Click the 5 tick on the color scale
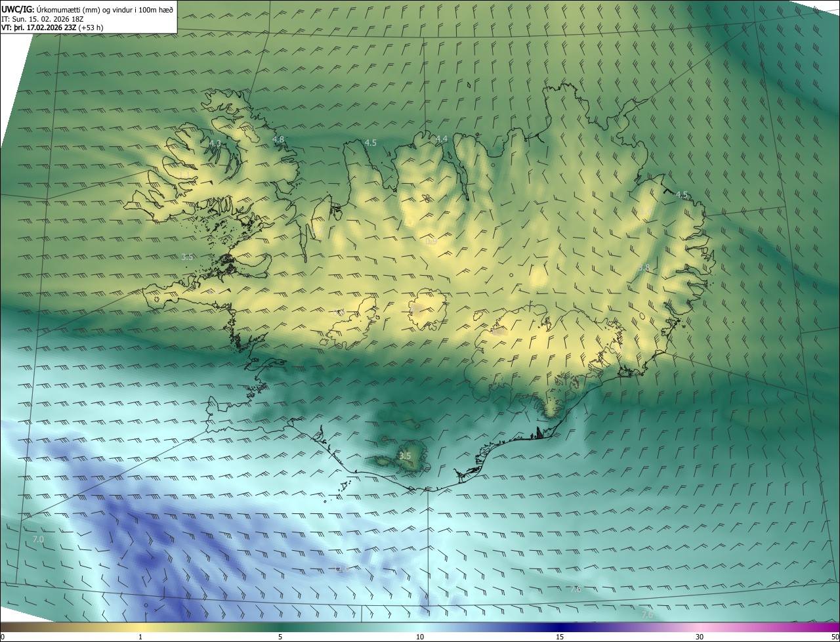840x642 pixels. point(280,637)
